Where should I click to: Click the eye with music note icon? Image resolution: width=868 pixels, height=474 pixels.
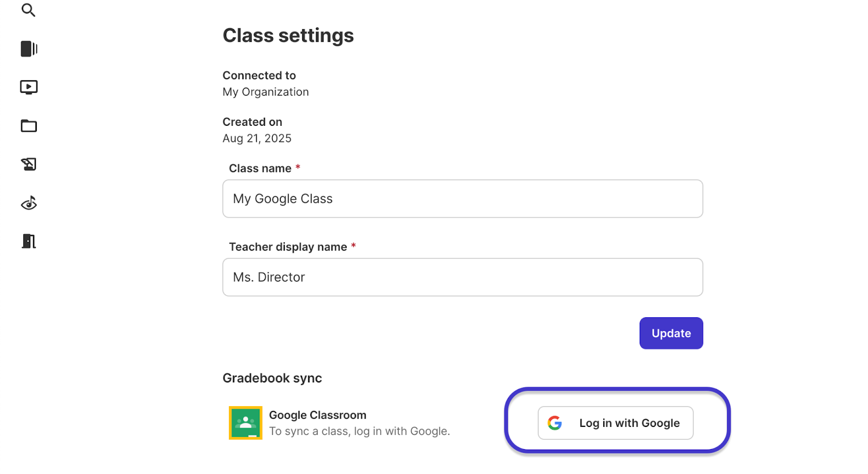click(x=29, y=203)
